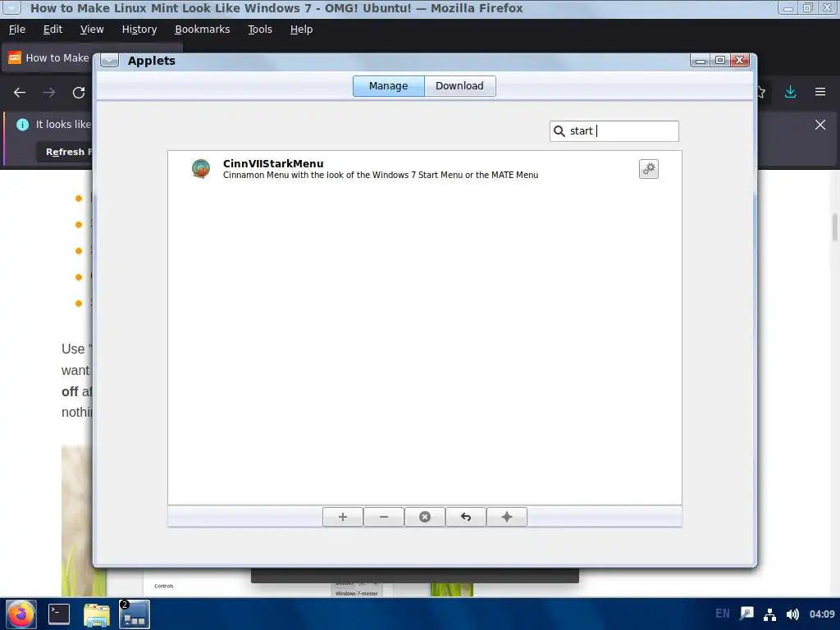Click the volume tray icon
Image resolution: width=840 pixels, height=630 pixels.
792,614
